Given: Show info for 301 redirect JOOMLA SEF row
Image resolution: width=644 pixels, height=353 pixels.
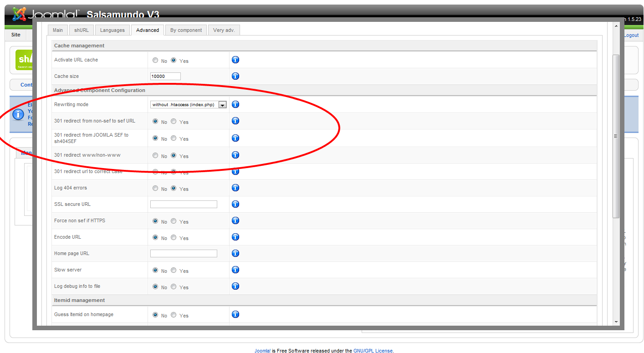Looking at the screenshot, I should pyautogui.click(x=235, y=138).
